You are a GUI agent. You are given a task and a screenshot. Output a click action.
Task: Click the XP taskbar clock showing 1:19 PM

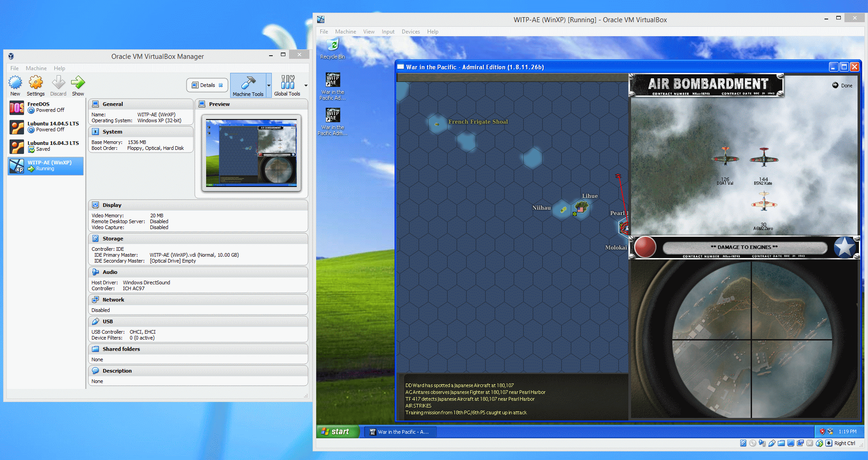[848, 431]
